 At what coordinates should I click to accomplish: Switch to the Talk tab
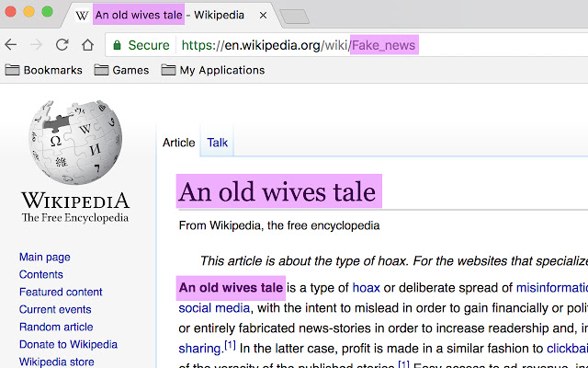(217, 143)
